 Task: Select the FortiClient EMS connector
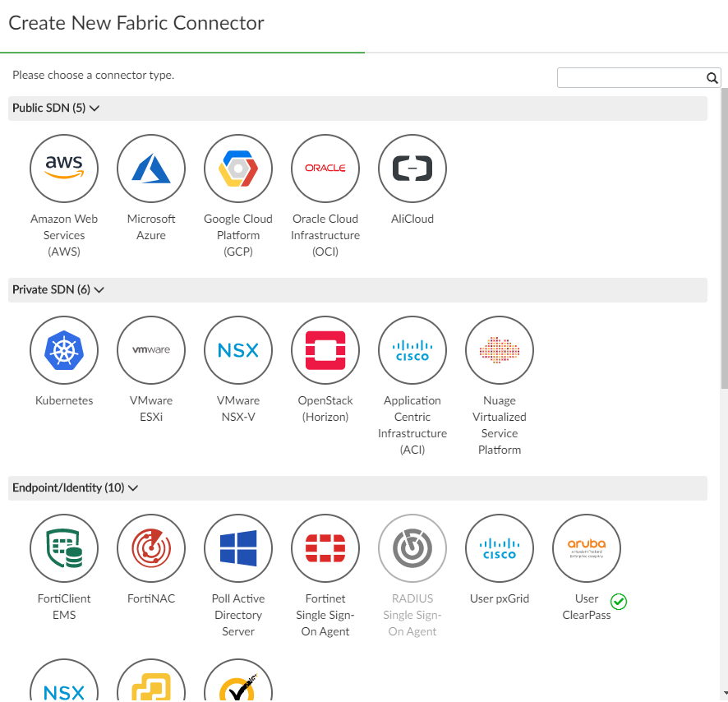click(64, 548)
